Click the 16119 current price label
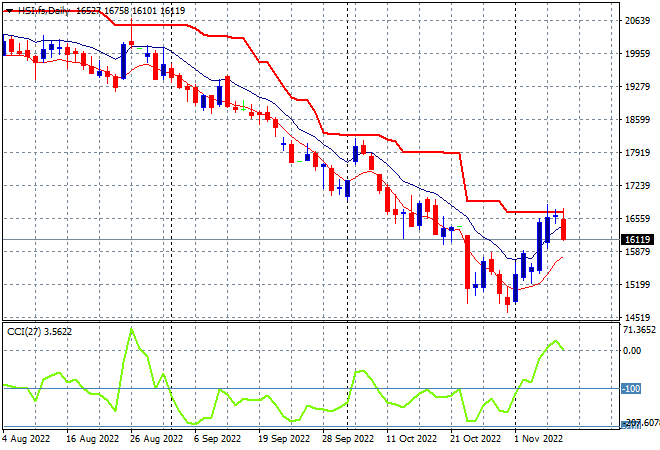 pyautogui.click(x=637, y=240)
